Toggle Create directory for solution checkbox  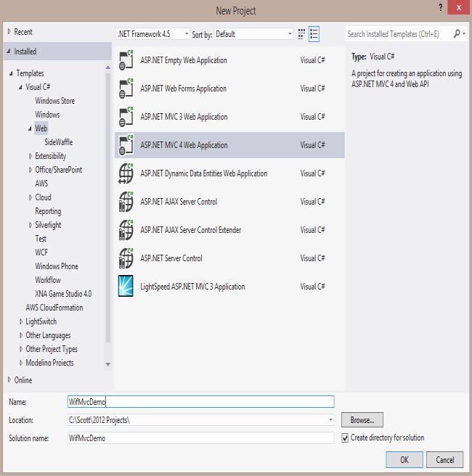[345, 438]
